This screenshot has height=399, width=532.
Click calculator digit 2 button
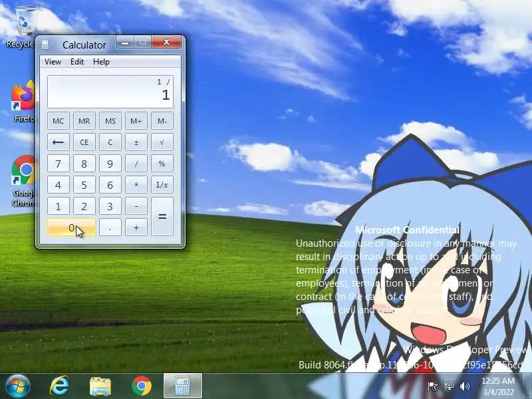pyautogui.click(x=84, y=206)
